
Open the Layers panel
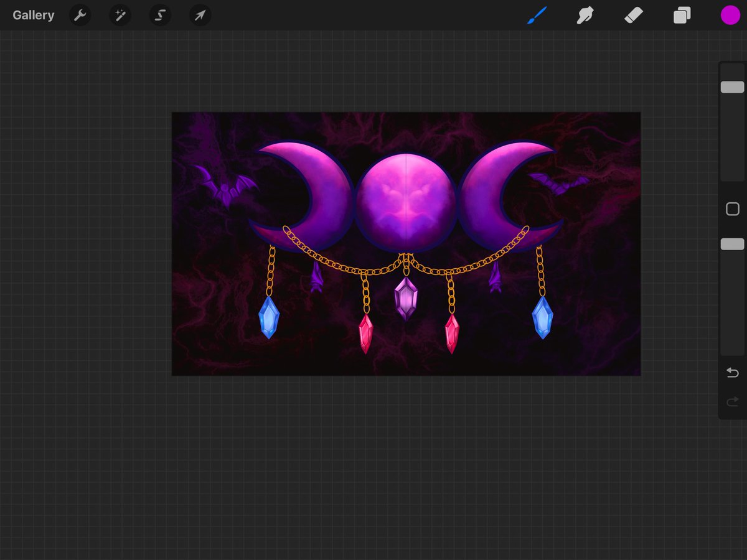pos(682,16)
